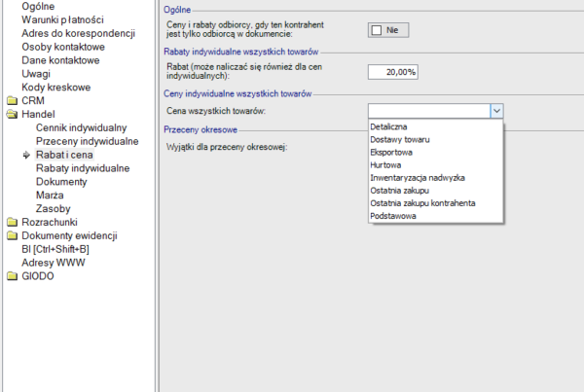
Task: Click the Rabaty indywidualne wszystkich towarów header
Action: pyautogui.click(x=241, y=52)
